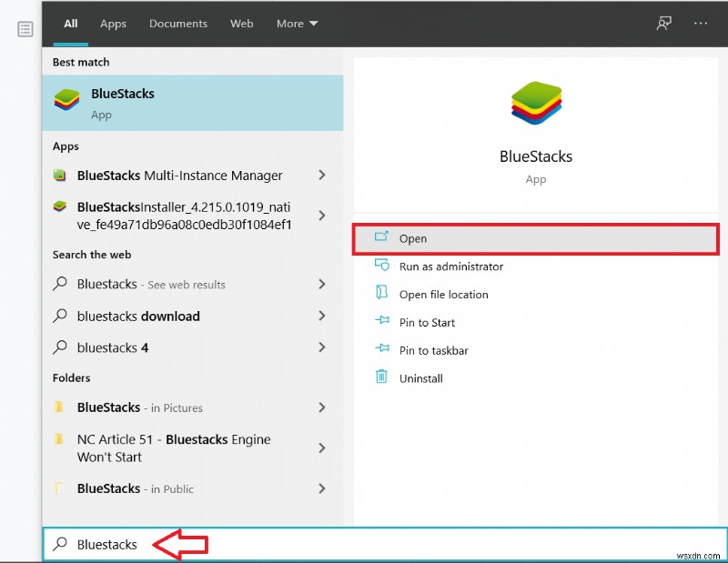The height and width of the screenshot is (563, 728).
Task: Expand the bluestacks download suggestion arrow
Action: [321, 317]
